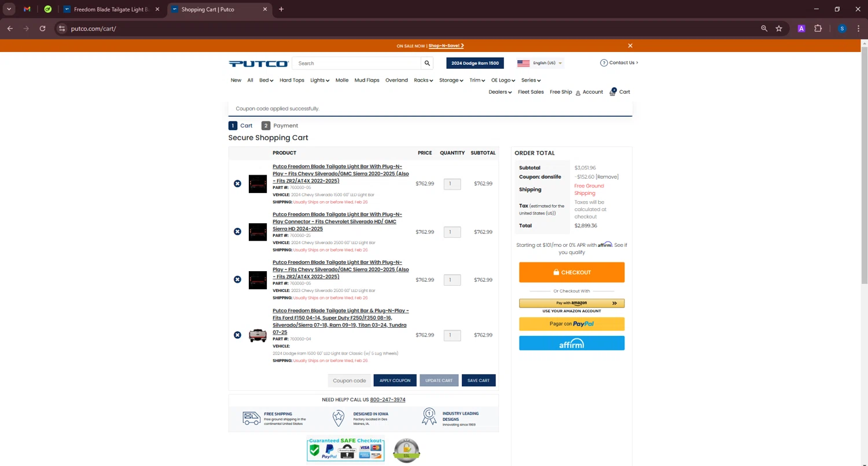Click the Silverado HD connector item's quantity field

click(452, 232)
